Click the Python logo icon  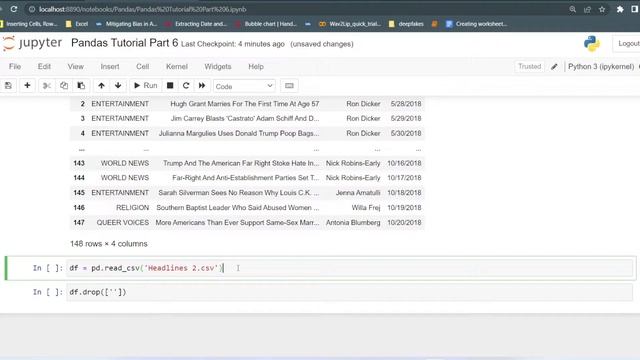pyautogui.click(x=591, y=43)
